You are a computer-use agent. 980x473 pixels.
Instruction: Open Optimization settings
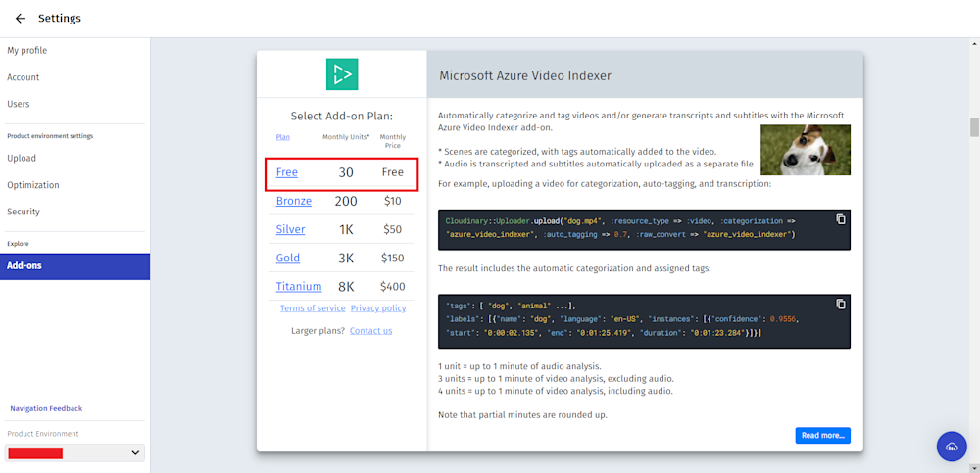[33, 185]
